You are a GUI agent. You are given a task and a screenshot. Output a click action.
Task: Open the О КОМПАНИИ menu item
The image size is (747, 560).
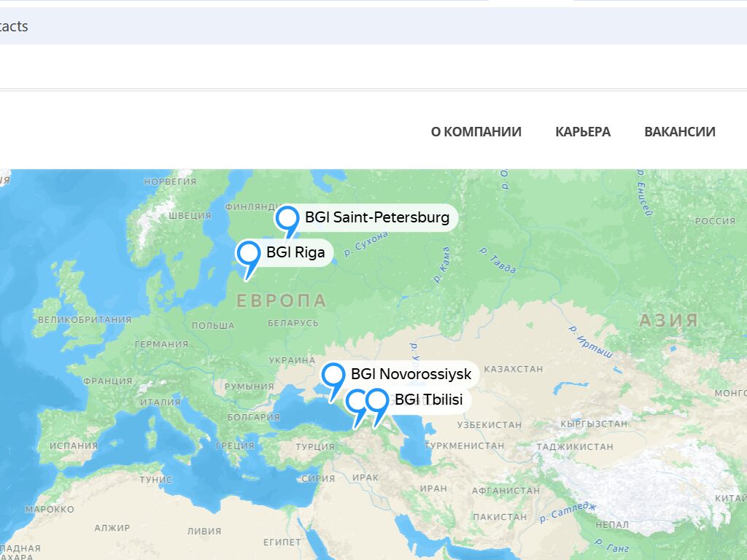point(476,132)
